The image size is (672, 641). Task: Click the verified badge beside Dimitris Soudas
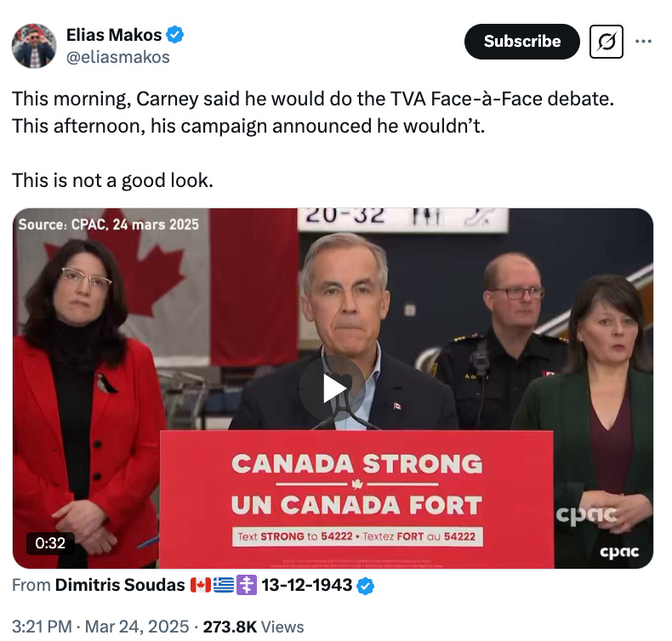coord(365,586)
